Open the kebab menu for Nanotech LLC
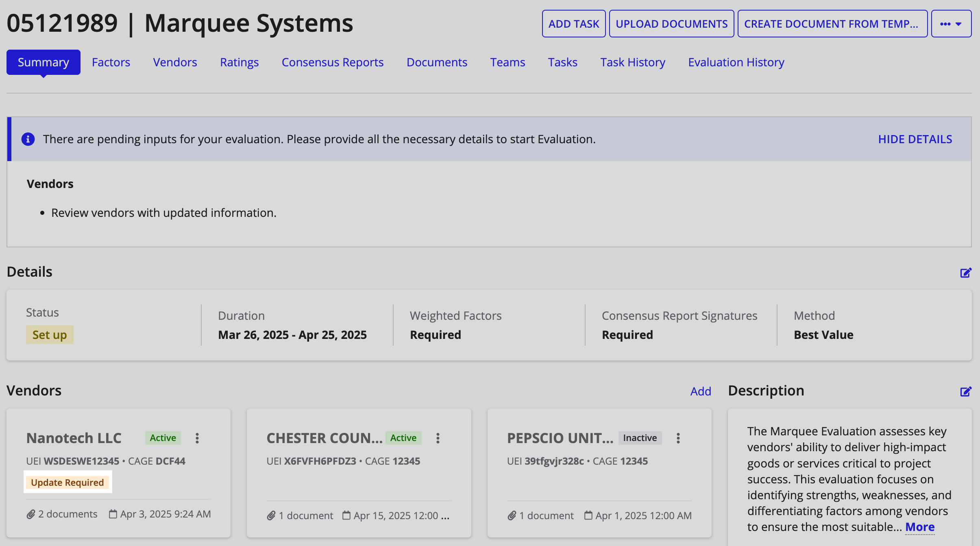The width and height of the screenshot is (980, 546). (x=197, y=438)
